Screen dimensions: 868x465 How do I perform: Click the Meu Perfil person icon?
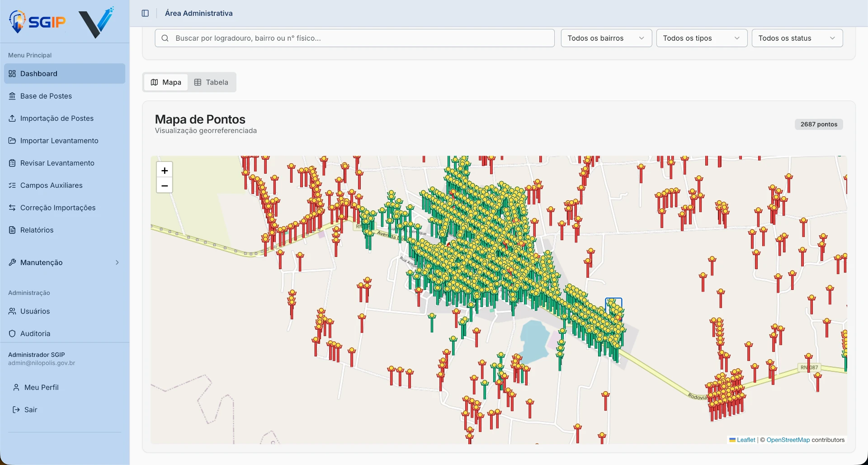coord(16,387)
